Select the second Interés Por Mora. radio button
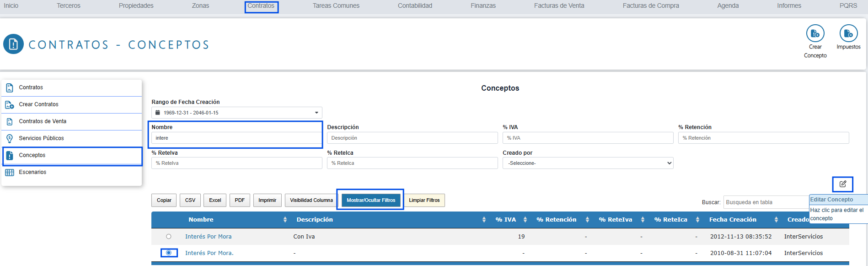Image resolution: width=868 pixels, height=266 pixels. 169,253
